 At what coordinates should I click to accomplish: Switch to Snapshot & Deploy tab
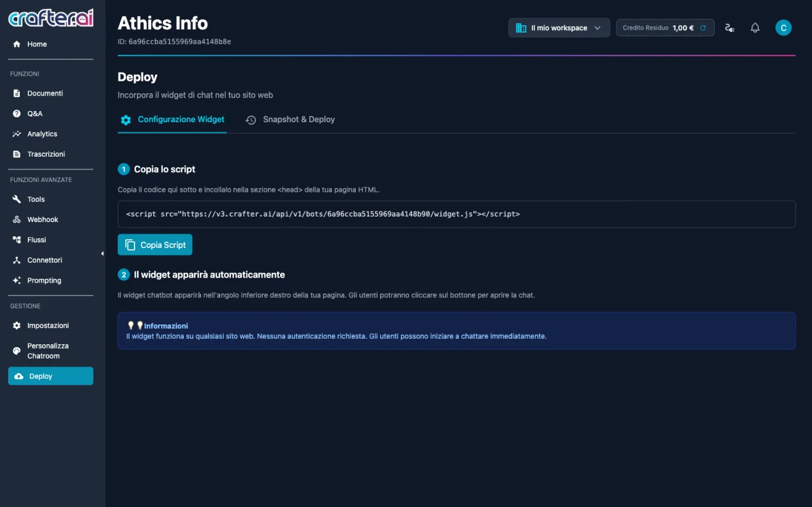(290, 120)
